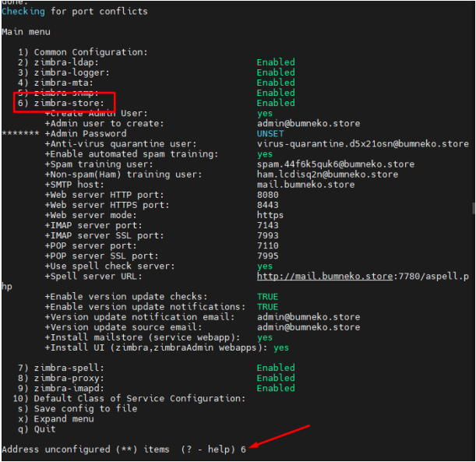Click the Enabled status of zimbra-imapd
The width and height of the screenshot is (476, 462).
[276, 389]
